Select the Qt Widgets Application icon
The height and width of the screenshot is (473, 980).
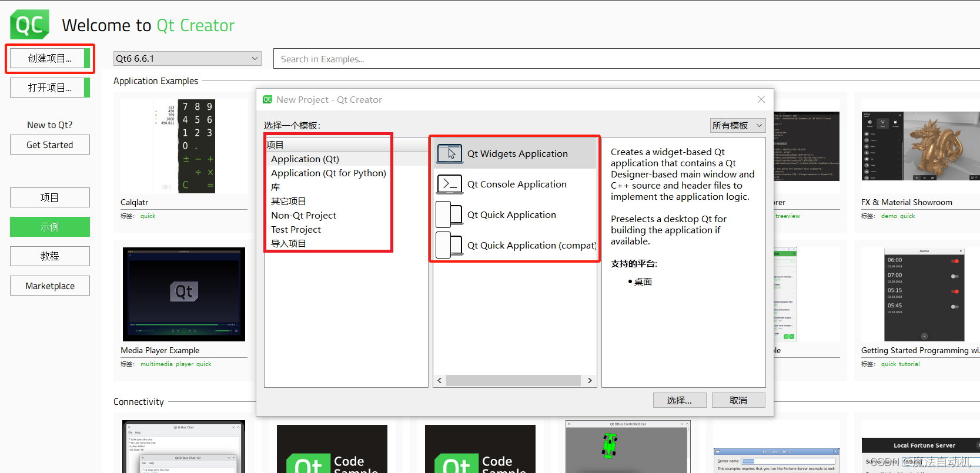click(450, 154)
